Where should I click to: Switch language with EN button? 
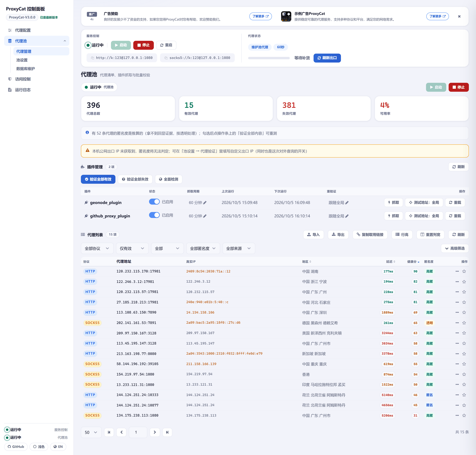[x=58, y=447]
